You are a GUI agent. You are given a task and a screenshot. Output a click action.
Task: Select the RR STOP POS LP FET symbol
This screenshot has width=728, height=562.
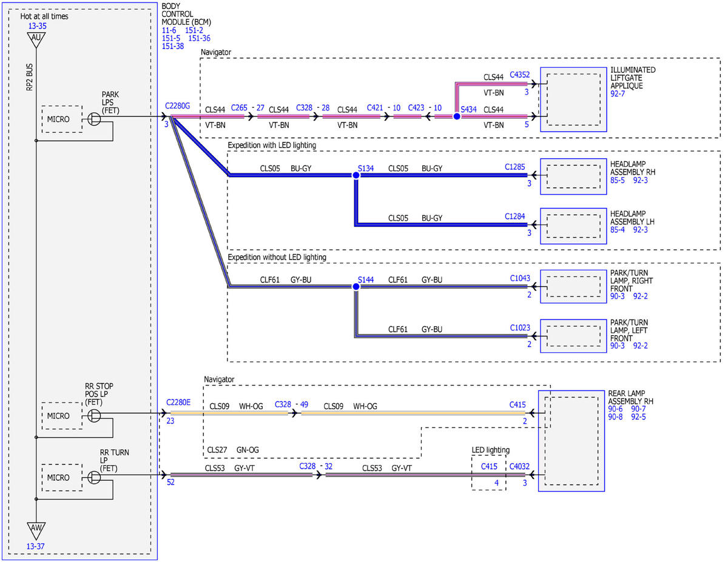(x=95, y=415)
